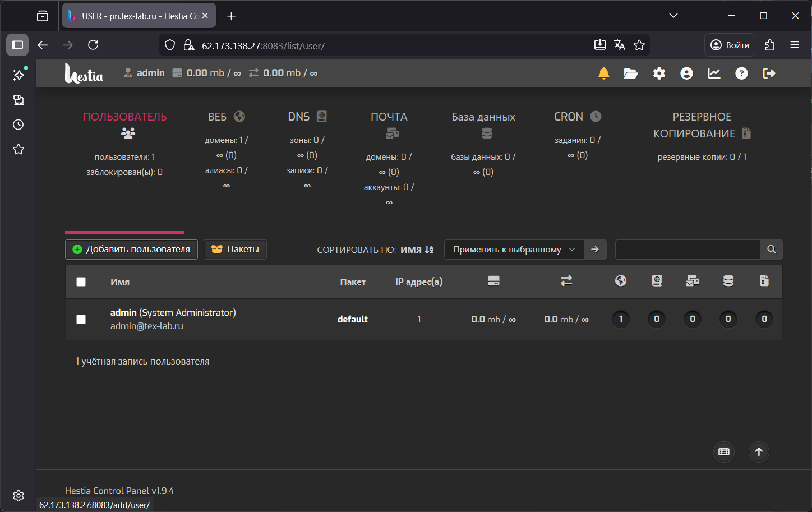The image size is (812, 512).
Task: Check the admin user row checkbox
Action: 81,319
